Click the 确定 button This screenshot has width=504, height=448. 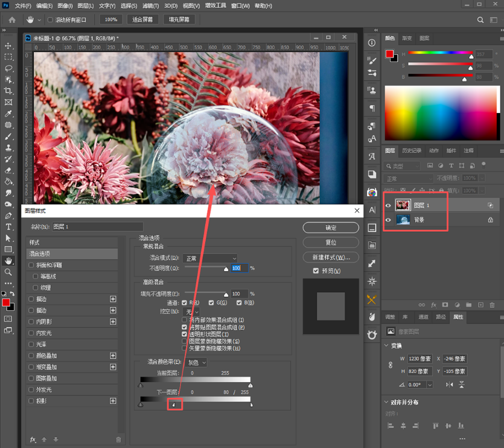(x=331, y=228)
